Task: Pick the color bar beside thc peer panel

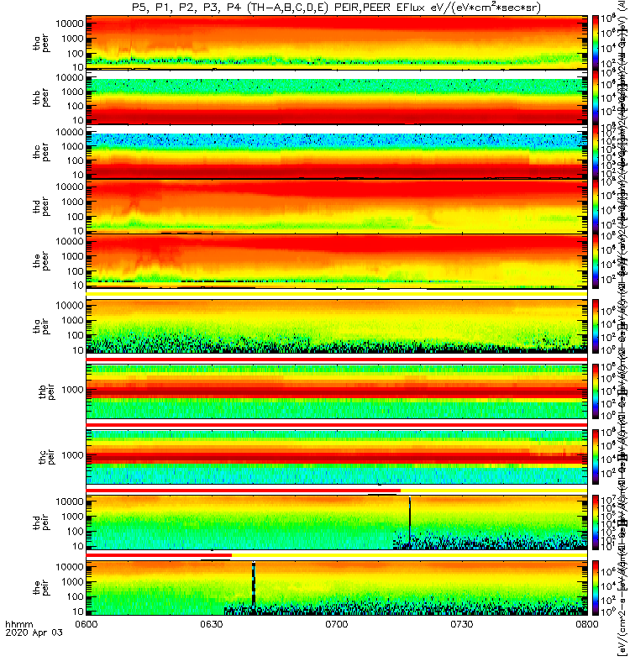Action: [596, 151]
